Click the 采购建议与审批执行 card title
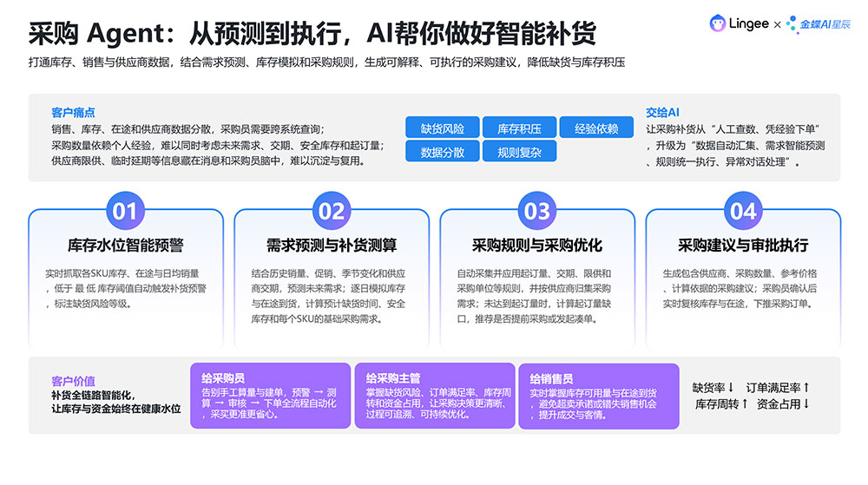The height and width of the screenshot is (485, 868). click(x=743, y=245)
